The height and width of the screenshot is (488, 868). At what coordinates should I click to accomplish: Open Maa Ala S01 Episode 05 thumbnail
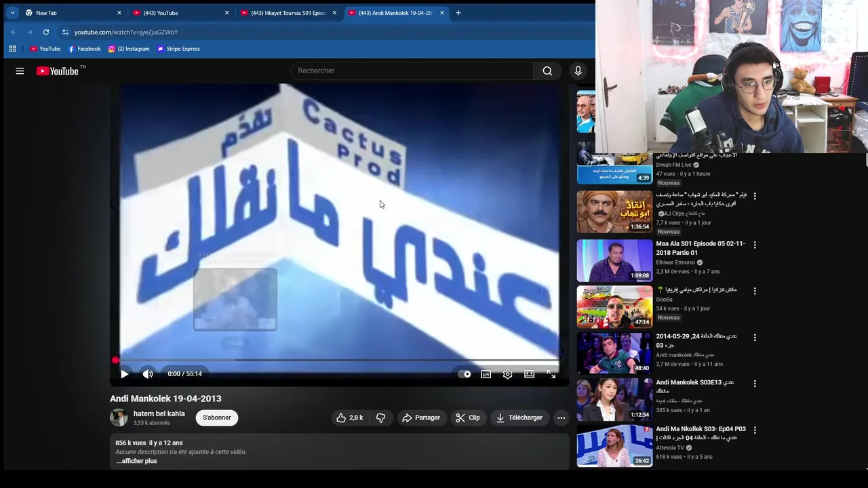tap(614, 260)
